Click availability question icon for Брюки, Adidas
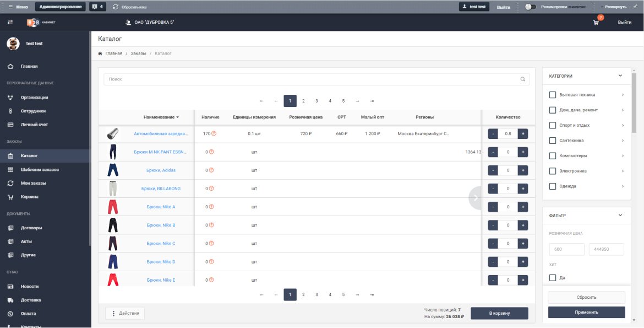644x328 pixels. click(211, 170)
